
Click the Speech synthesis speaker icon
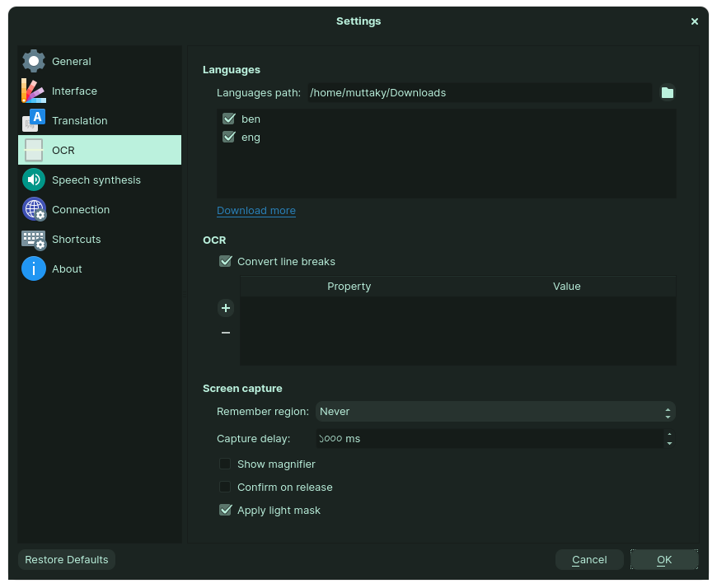pos(34,180)
